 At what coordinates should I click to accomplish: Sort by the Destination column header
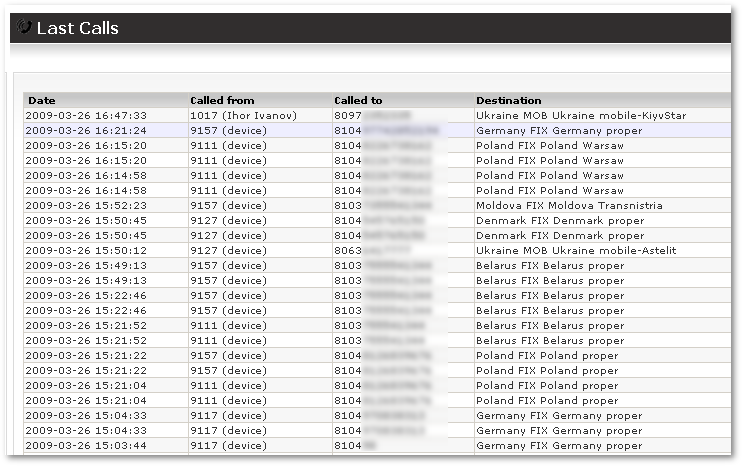click(509, 100)
